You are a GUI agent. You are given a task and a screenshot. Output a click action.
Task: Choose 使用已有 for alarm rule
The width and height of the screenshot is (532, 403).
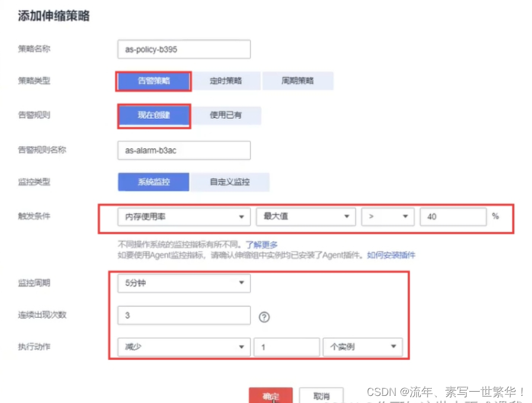click(226, 115)
